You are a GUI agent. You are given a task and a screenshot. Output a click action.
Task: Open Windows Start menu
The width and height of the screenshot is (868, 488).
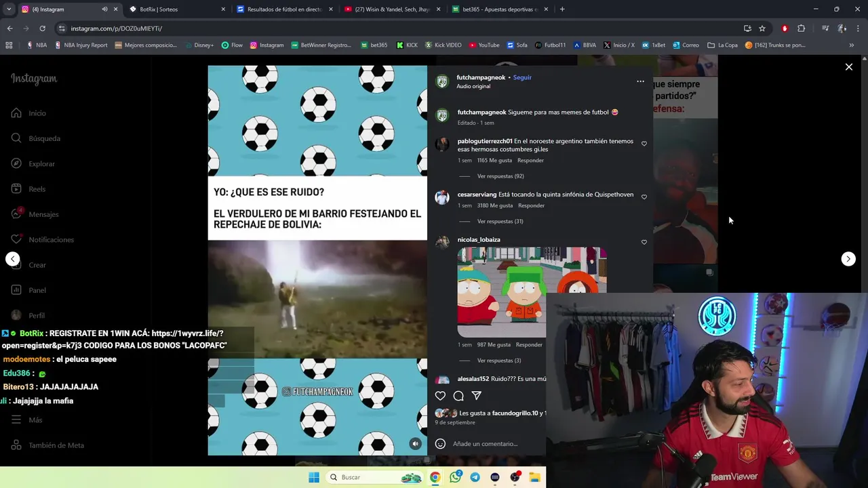[314, 477]
